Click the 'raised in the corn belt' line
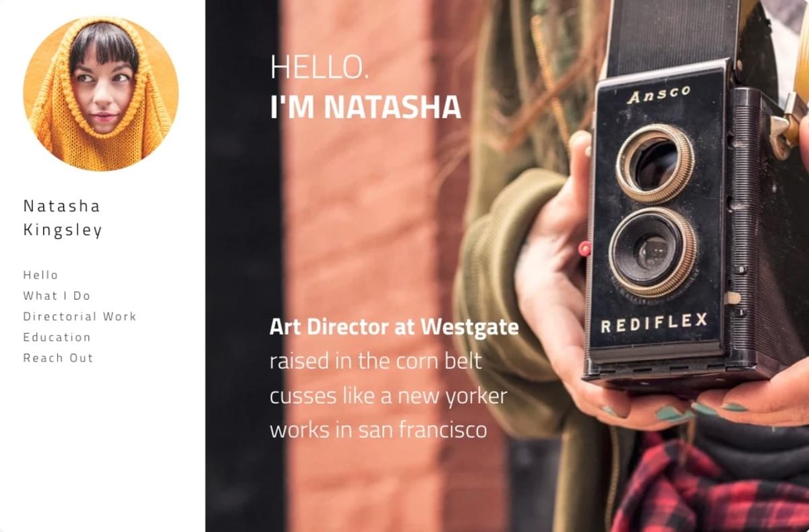809x532 pixels. [x=376, y=361]
